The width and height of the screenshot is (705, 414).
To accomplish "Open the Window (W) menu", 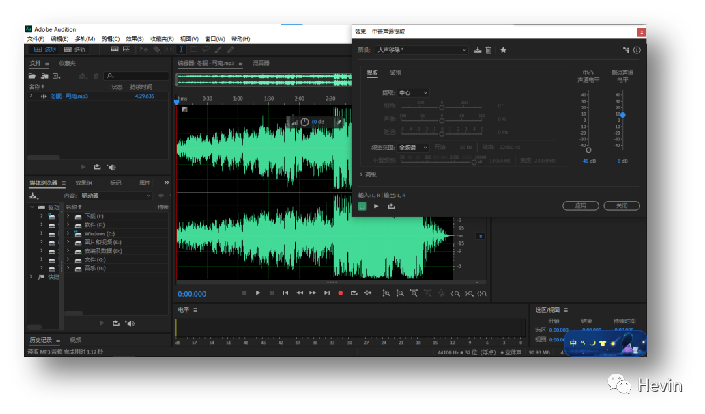I will [214, 39].
